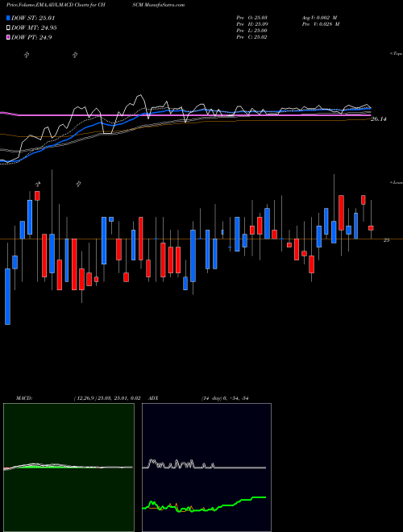
Task: Click the 'ADX' panel heading
Action: (x=153, y=398)
